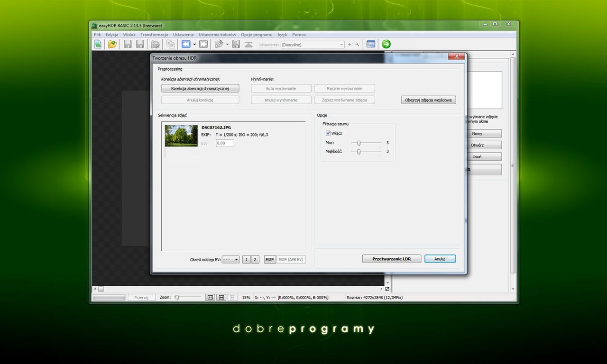
Task: Open the Widok menu
Action: (x=129, y=35)
